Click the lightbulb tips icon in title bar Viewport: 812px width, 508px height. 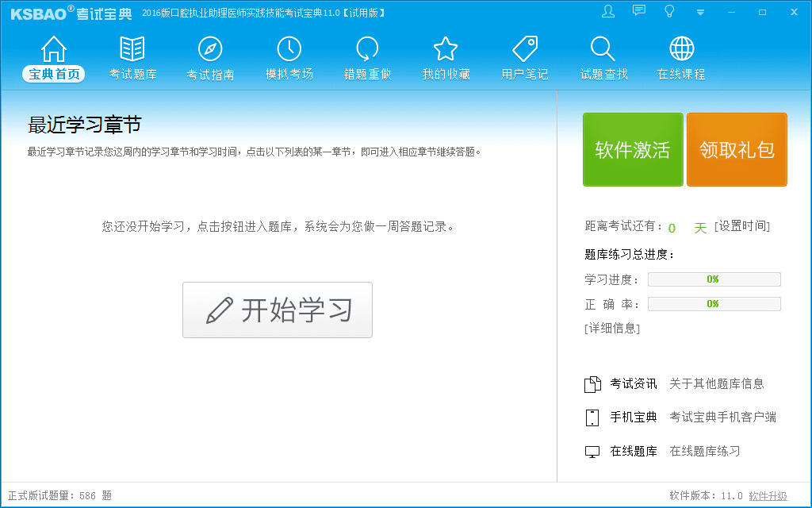tap(669, 11)
